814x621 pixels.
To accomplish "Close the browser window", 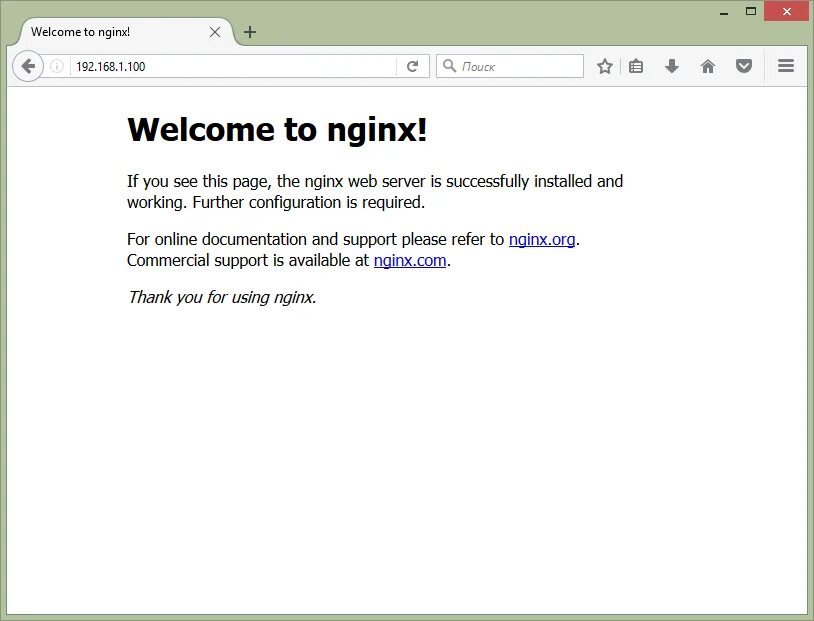I will pyautogui.click(x=786, y=11).
